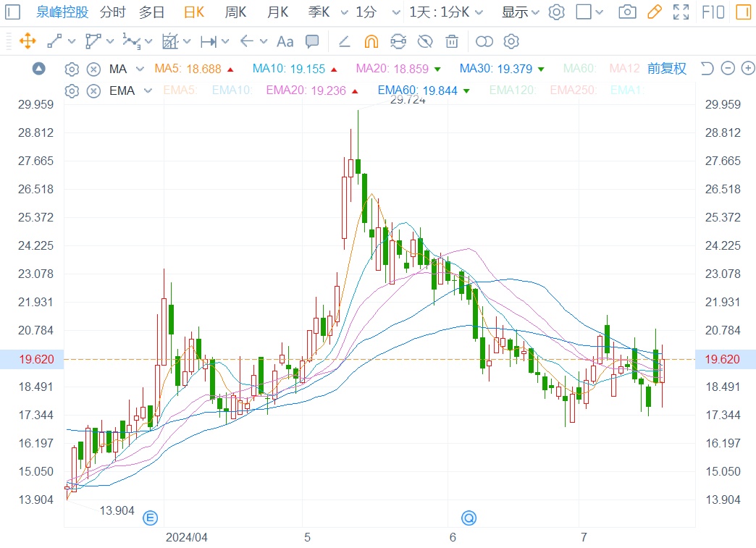Viewport: 756px width, 548px height.
Task: Select the Aa text annotation tool
Action: [x=285, y=42]
